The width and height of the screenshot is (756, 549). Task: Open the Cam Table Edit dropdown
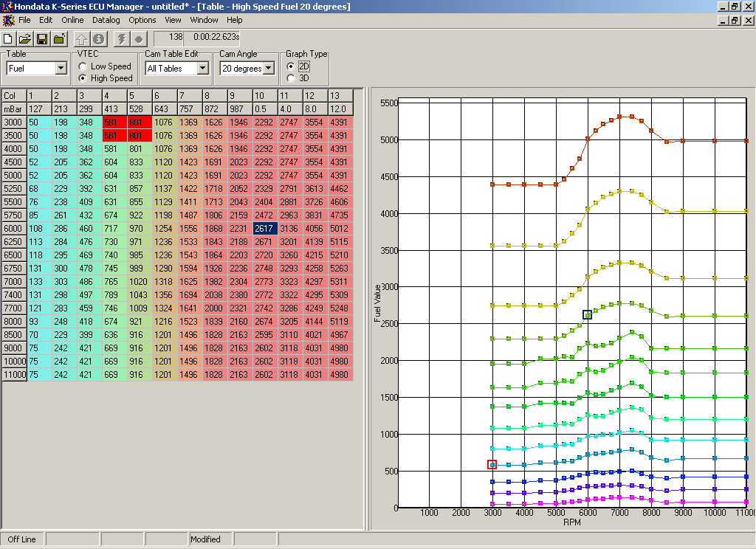pyautogui.click(x=203, y=68)
